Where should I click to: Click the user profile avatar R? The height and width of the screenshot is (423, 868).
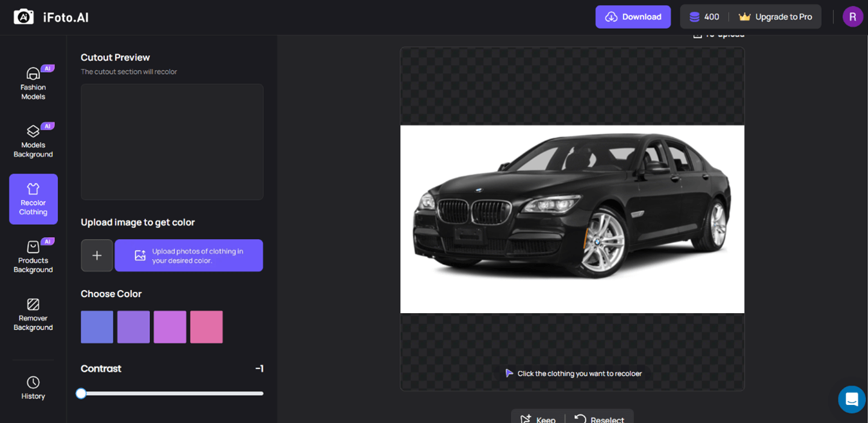pos(853,17)
